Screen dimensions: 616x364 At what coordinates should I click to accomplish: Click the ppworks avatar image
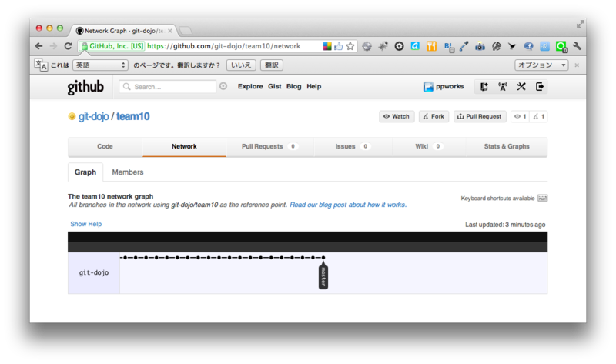(x=428, y=87)
